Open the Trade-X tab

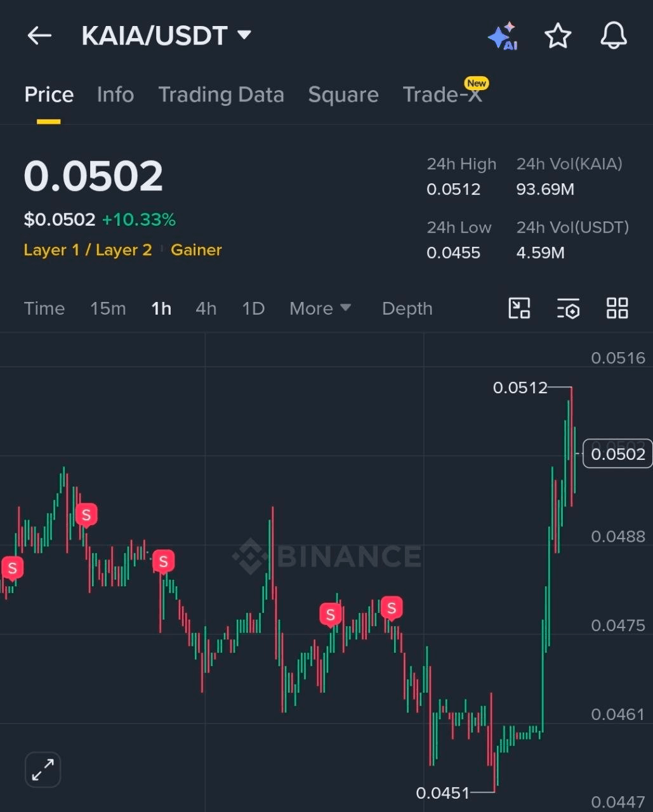(x=443, y=95)
